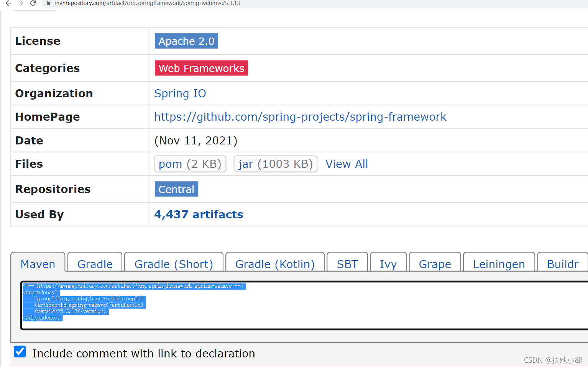Screen dimensions: 588x367
Task: Open the spring-framework GitHub homepage link
Action: pyautogui.click(x=300, y=117)
